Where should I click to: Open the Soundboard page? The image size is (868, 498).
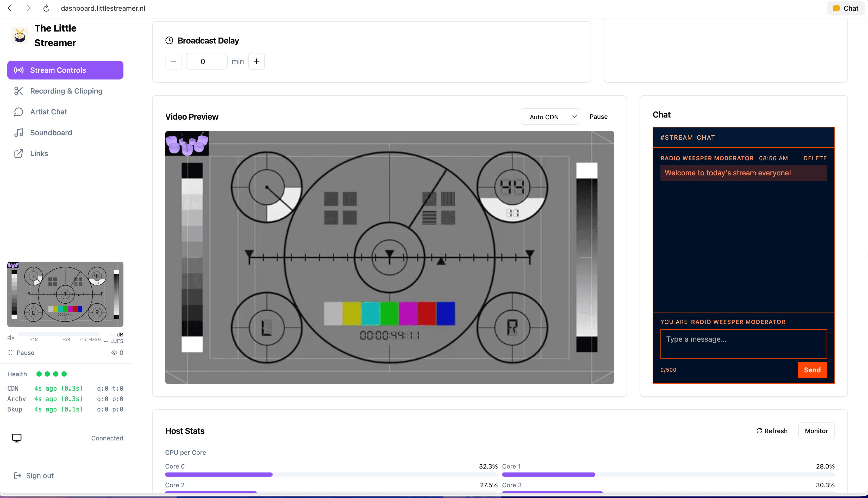[65, 133]
